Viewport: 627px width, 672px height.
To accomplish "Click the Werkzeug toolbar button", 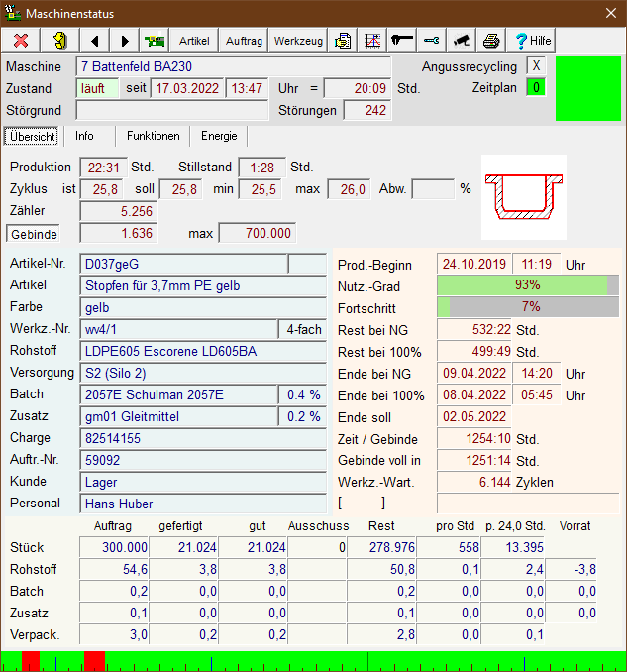I will [x=298, y=41].
